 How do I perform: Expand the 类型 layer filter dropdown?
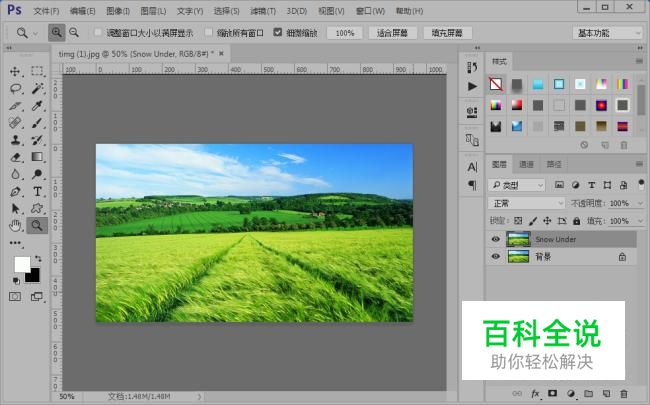coord(517,185)
